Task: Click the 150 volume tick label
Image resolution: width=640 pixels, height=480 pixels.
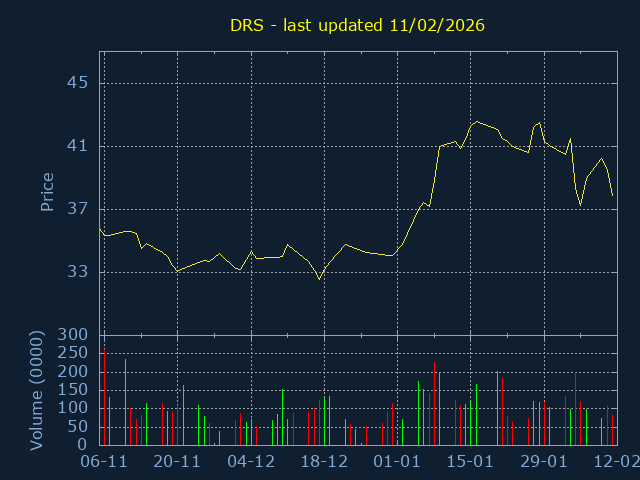Action: 72,390
